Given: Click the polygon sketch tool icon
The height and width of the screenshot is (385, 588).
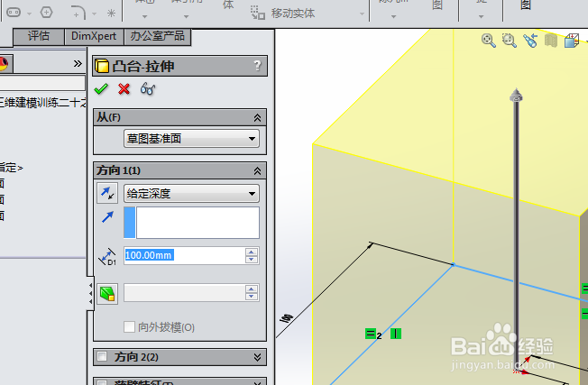Looking at the screenshot, I should [x=46, y=13].
